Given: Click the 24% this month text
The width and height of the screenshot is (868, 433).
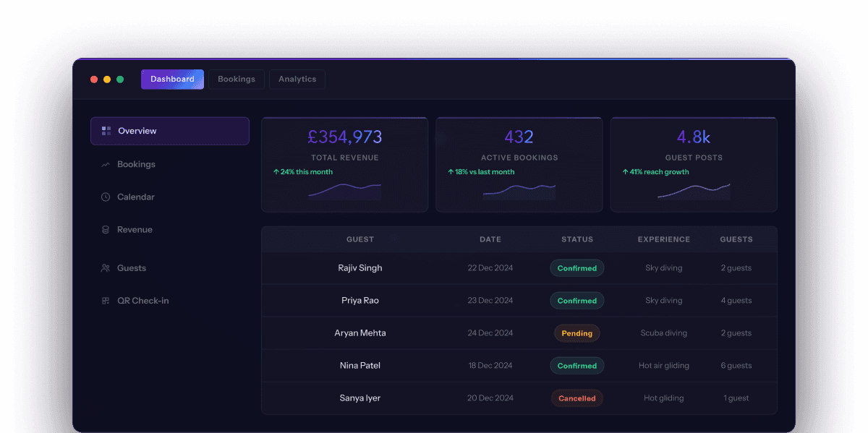Looking at the screenshot, I should coord(307,172).
